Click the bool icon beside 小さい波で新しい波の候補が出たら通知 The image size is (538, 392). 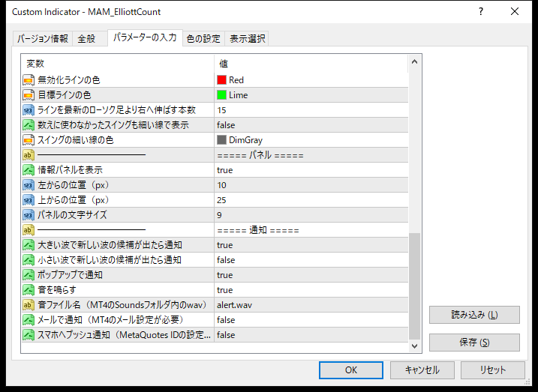click(x=29, y=260)
